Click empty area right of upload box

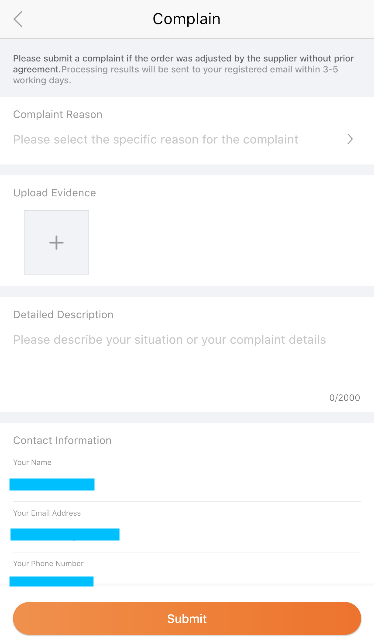[x=230, y=243]
